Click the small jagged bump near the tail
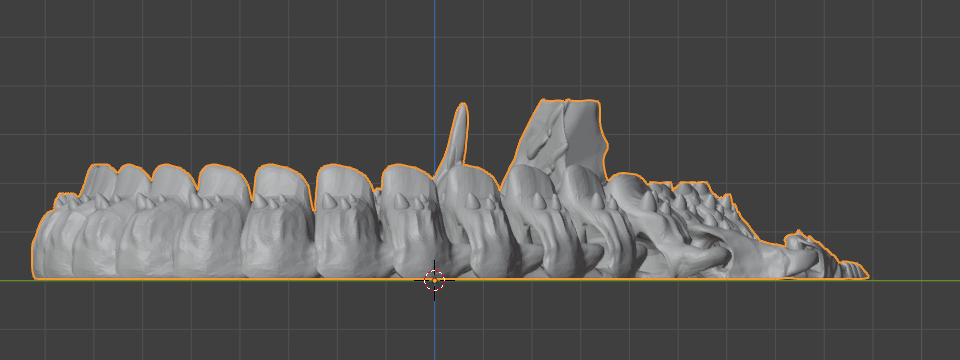 pos(800,241)
